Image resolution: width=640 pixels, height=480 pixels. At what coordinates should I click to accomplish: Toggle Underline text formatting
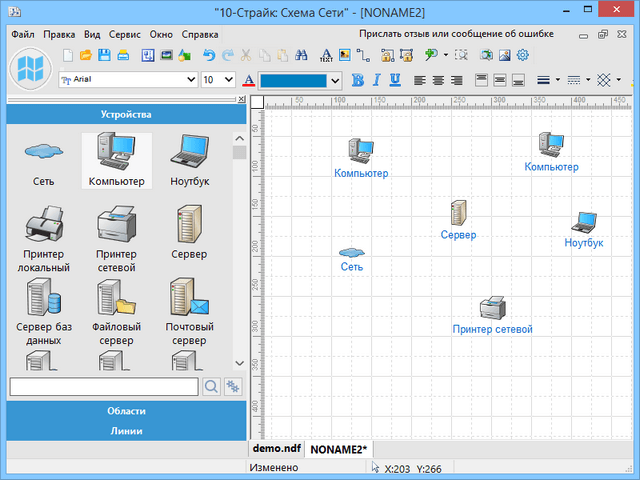point(395,79)
